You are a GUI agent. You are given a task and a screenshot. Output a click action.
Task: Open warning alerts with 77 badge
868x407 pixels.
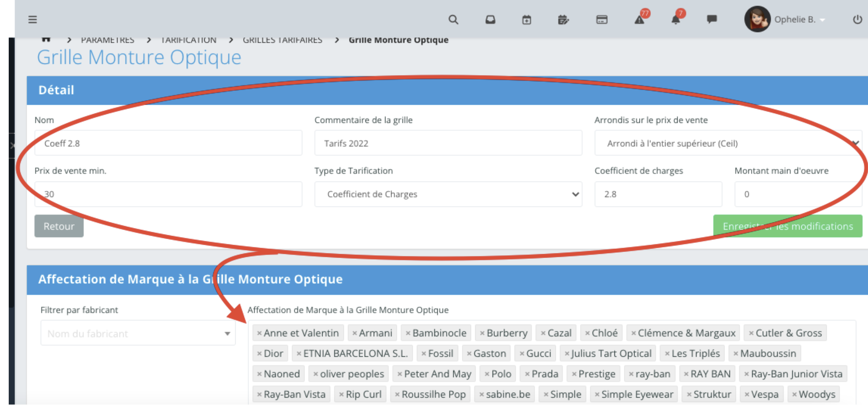(x=639, y=20)
